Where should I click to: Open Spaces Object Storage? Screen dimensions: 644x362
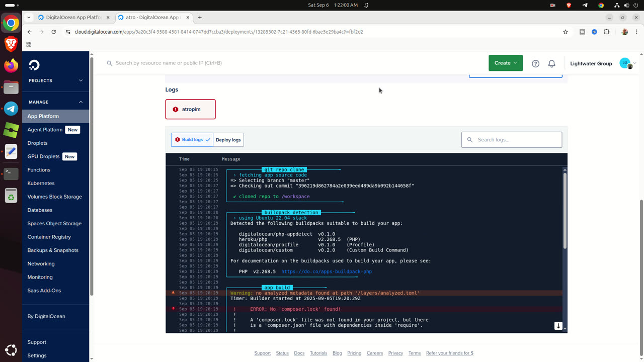pos(54,223)
